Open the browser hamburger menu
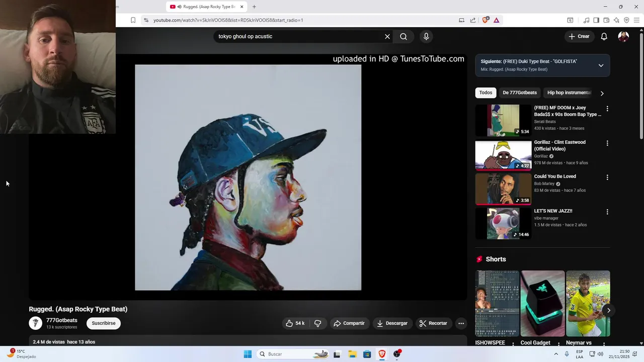644x362 pixels. tap(637, 20)
